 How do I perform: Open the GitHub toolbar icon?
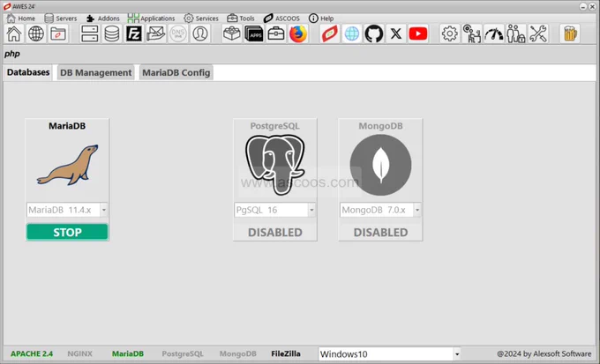pos(374,33)
